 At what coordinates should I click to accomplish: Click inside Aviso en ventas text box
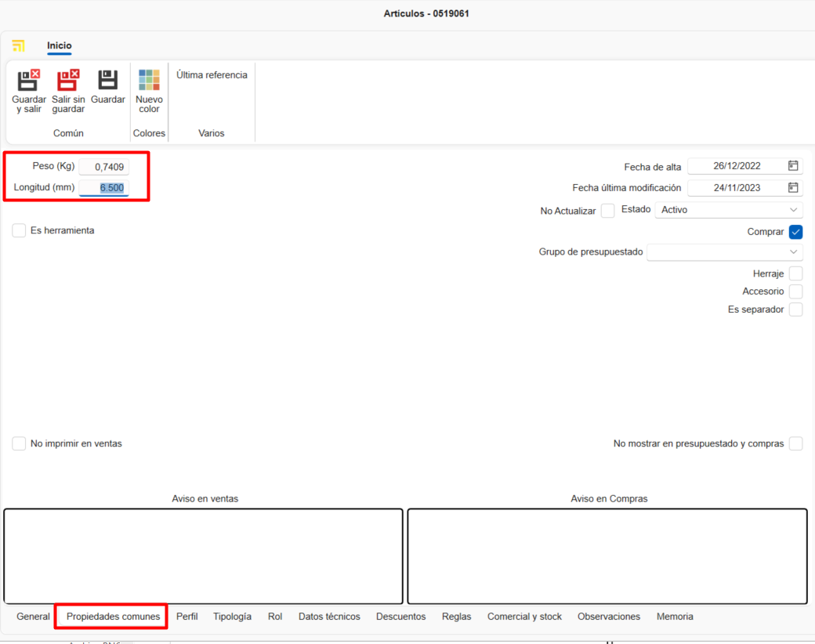click(203, 556)
